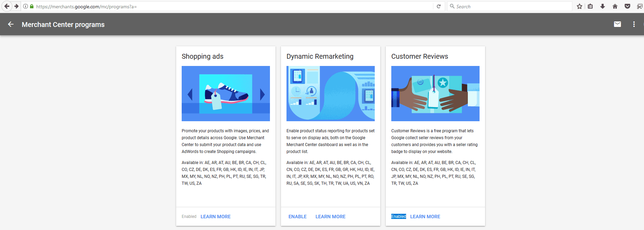This screenshot has width=644, height=230.
Task: Click Customer Reviews available countries list
Action: click(x=434, y=173)
